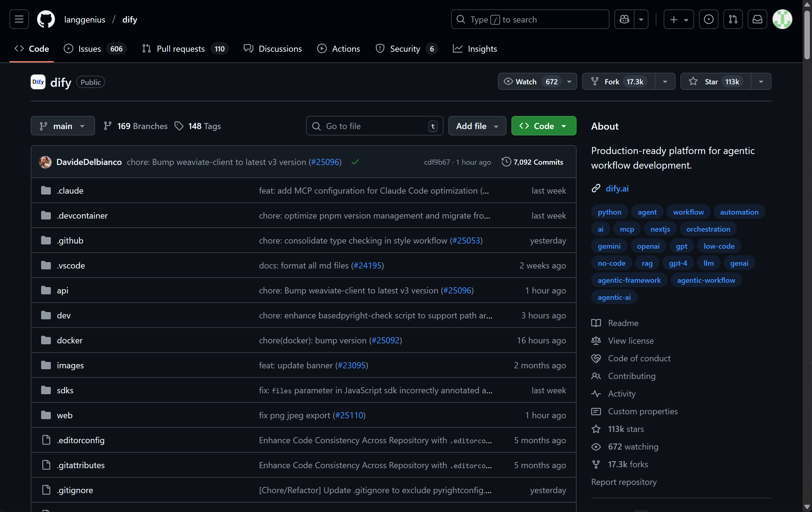This screenshot has height=512, width=812.
Task: Click the forks icon in About sidebar
Action: pos(596,464)
